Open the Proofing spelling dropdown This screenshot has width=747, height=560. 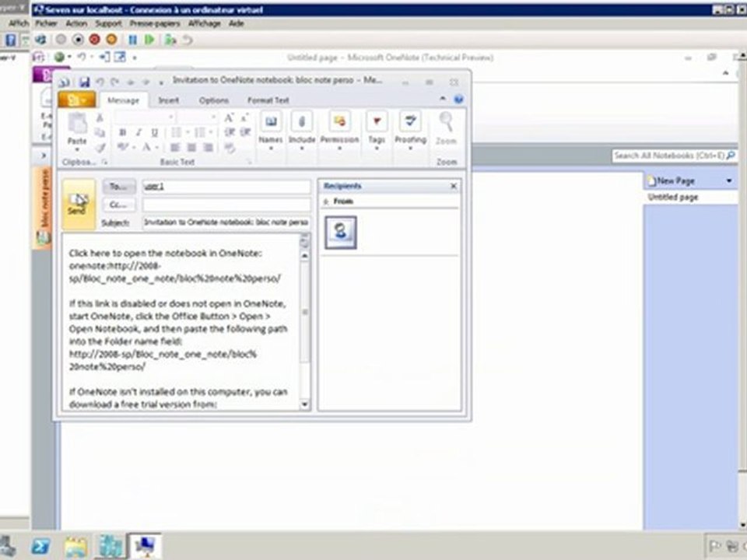(x=410, y=131)
